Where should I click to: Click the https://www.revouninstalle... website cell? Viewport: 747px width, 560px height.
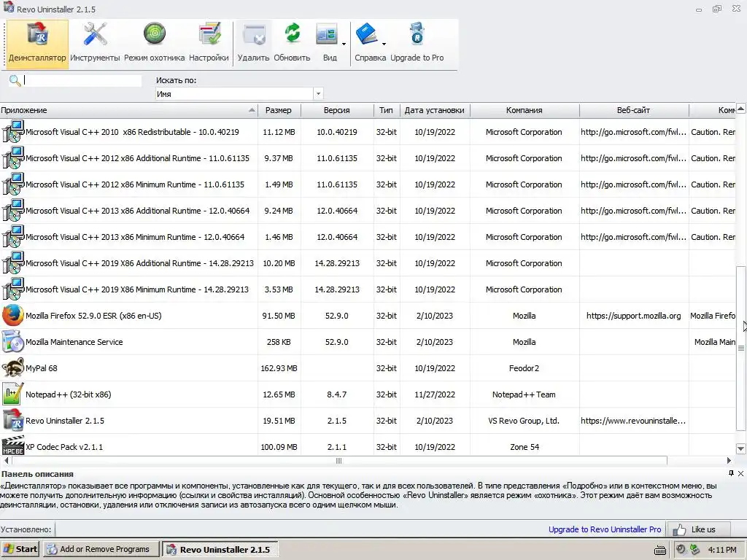click(x=634, y=421)
